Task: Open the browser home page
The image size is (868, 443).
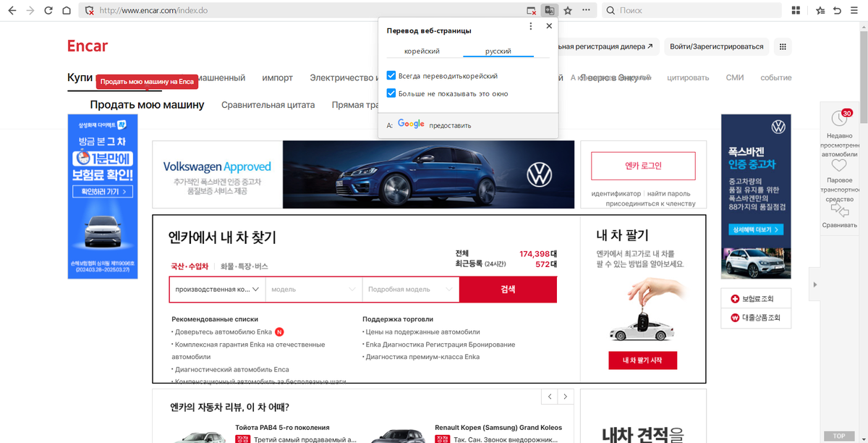Action: point(67,11)
